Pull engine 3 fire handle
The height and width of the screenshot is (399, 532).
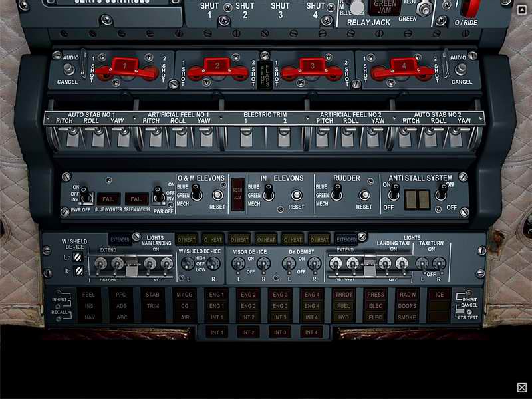click(x=312, y=69)
